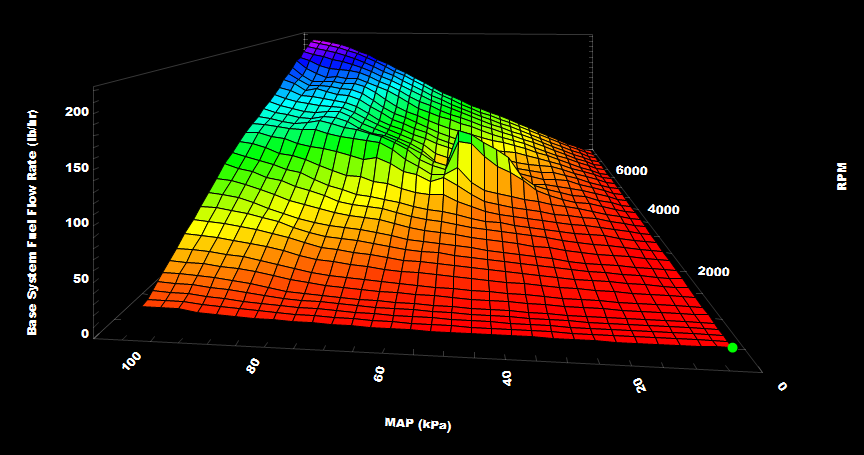The width and height of the screenshot is (864, 455).
Task: Select the "RPM" axis title
Action: [842, 174]
